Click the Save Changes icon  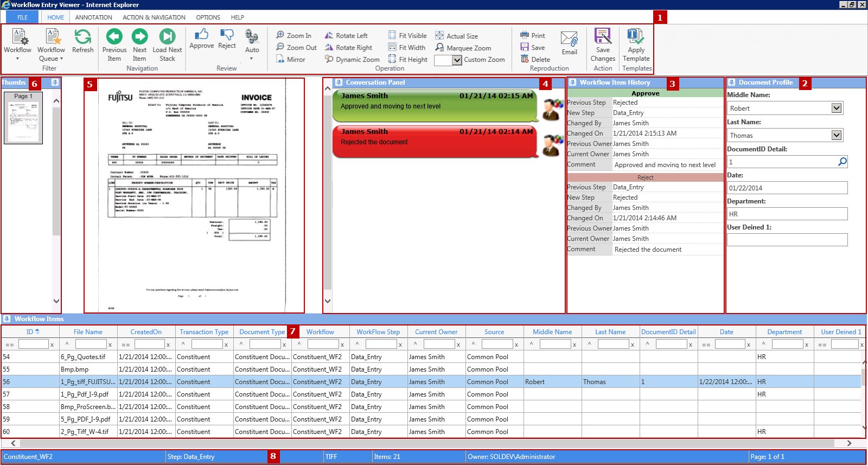(603, 36)
